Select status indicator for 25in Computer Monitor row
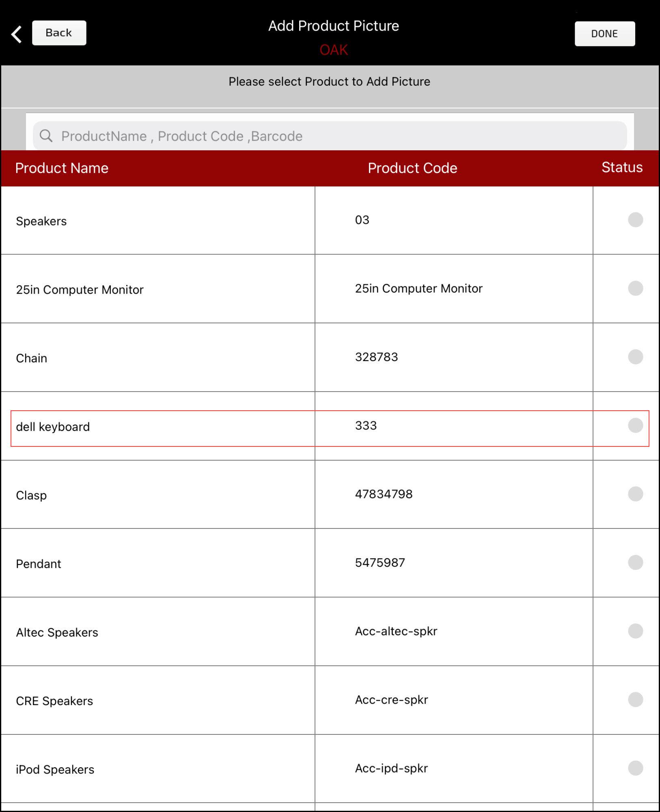660x812 pixels. (635, 288)
